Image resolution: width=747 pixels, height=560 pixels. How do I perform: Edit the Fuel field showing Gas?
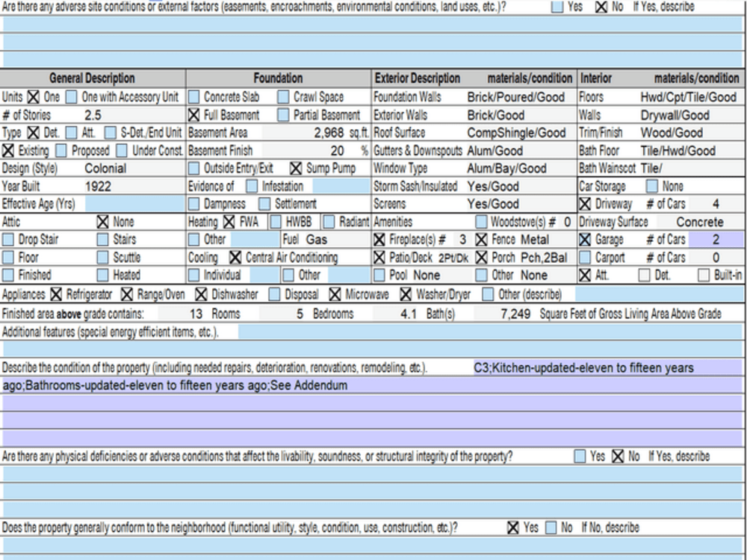337,240
